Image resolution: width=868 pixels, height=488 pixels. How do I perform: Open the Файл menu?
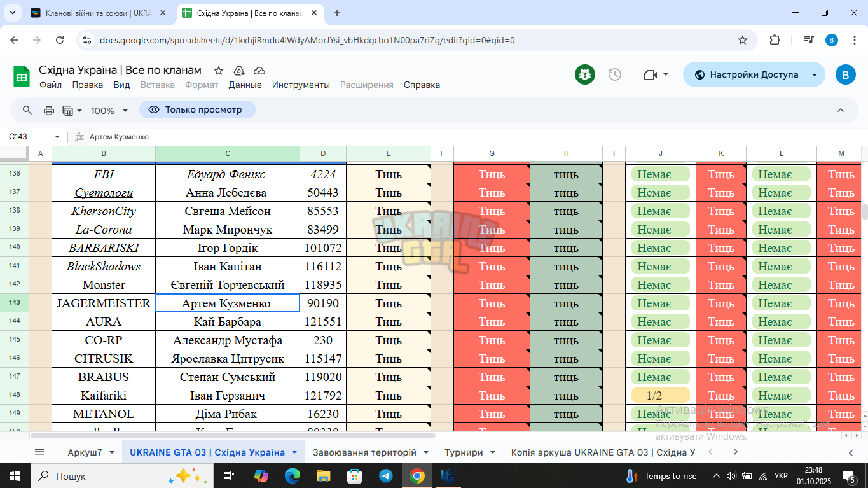(50, 85)
